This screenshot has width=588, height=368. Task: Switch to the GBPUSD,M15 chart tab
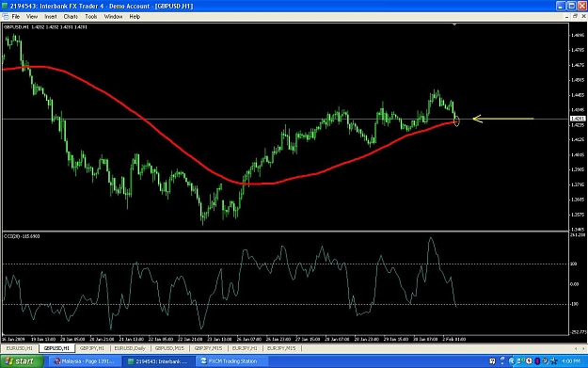click(x=169, y=348)
